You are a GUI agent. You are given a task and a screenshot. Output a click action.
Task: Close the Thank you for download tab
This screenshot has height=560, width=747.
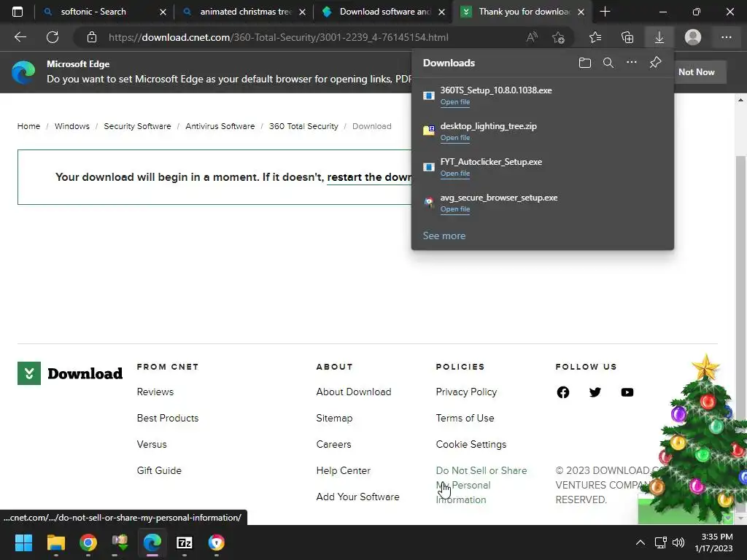click(581, 12)
